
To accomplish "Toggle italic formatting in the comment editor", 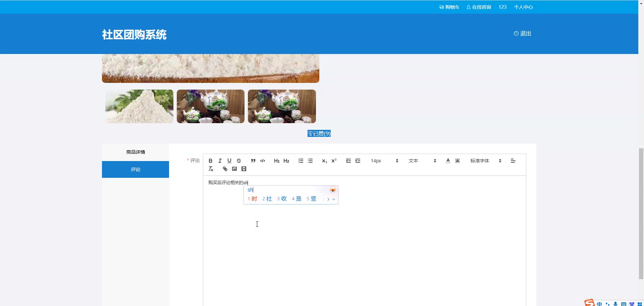I will [x=220, y=161].
